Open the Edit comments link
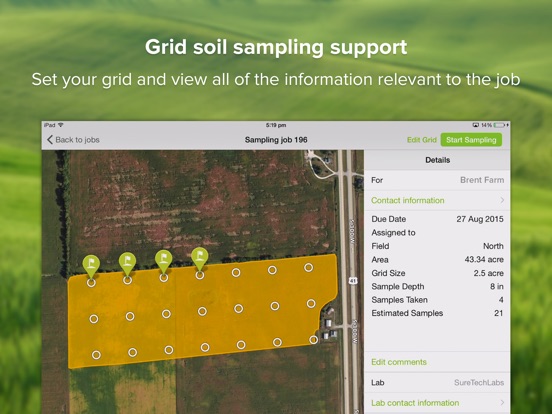This screenshot has width=552, height=414. [x=399, y=362]
